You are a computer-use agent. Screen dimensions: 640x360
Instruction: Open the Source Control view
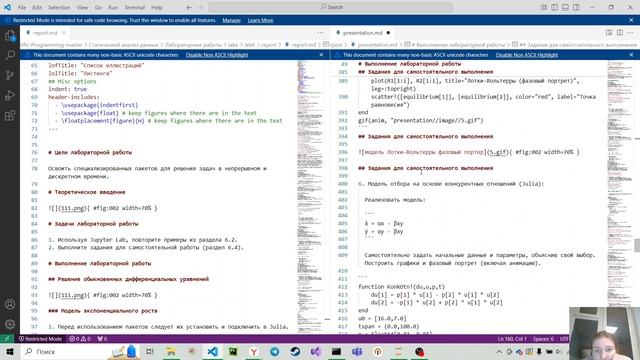click(x=10, y=75)
